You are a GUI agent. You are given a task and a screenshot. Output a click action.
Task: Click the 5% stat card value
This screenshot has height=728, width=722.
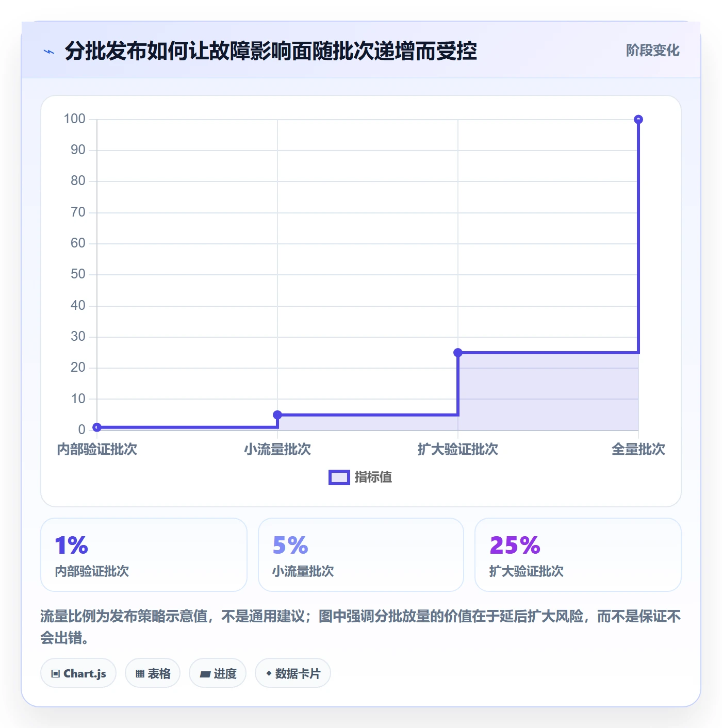pyautogui.click(x=290, y=545)
